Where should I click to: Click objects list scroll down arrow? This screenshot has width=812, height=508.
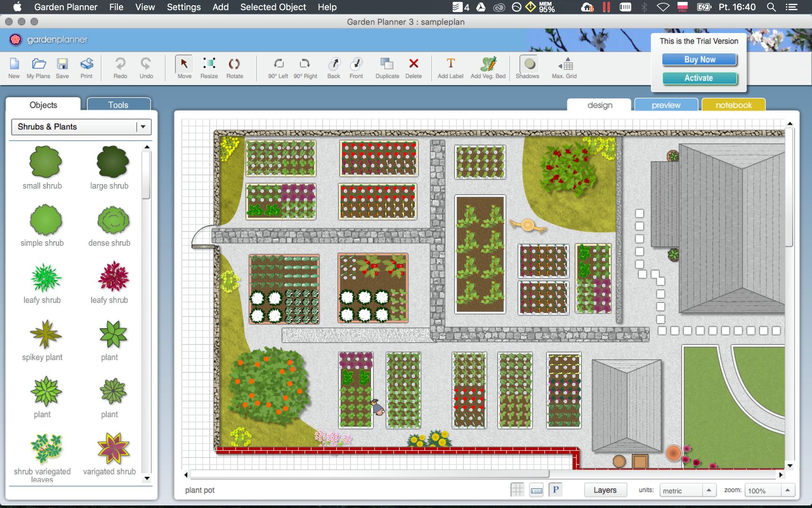coord(147,478)
